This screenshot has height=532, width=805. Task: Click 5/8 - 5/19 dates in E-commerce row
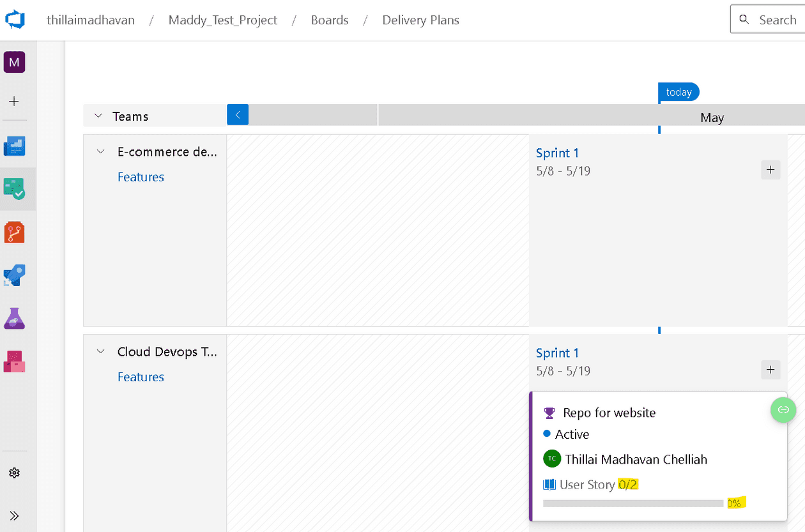(563, 171)
